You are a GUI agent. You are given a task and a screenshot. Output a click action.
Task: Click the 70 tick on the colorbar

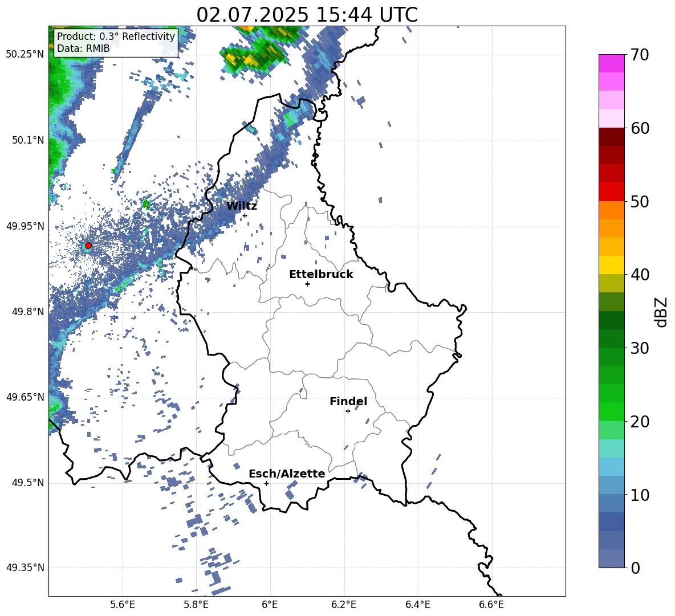pyautogui.click(x=640, y=55)
